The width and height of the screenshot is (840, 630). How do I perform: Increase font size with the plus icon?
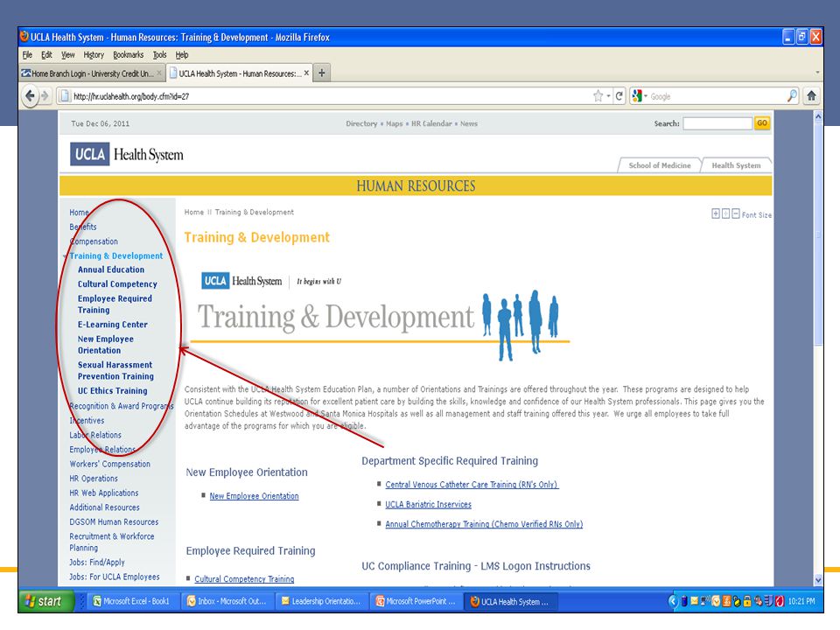[x=715, y=213]
